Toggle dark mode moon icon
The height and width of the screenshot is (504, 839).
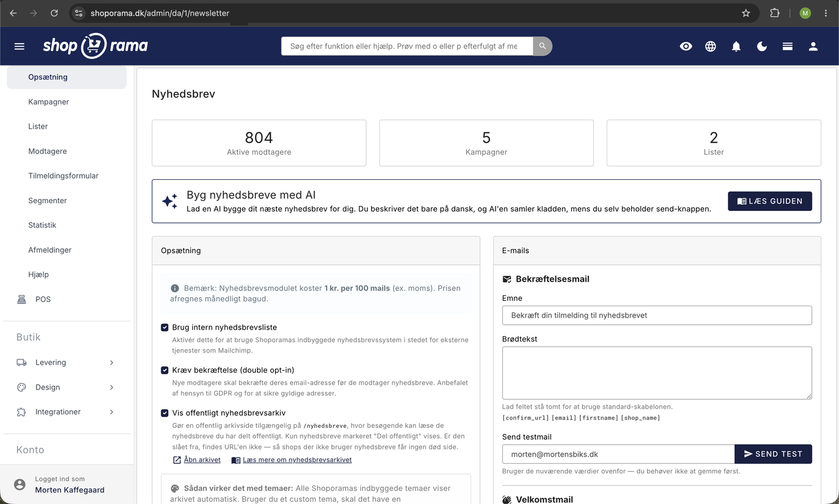tap(762, 46)
